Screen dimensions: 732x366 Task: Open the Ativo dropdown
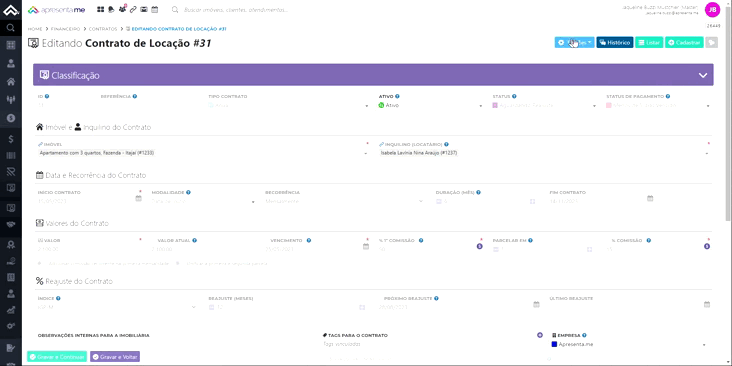[430, 106]
